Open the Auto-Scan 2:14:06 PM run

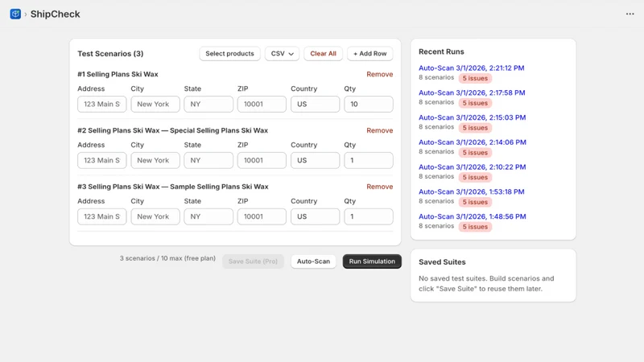click(473, 142)
